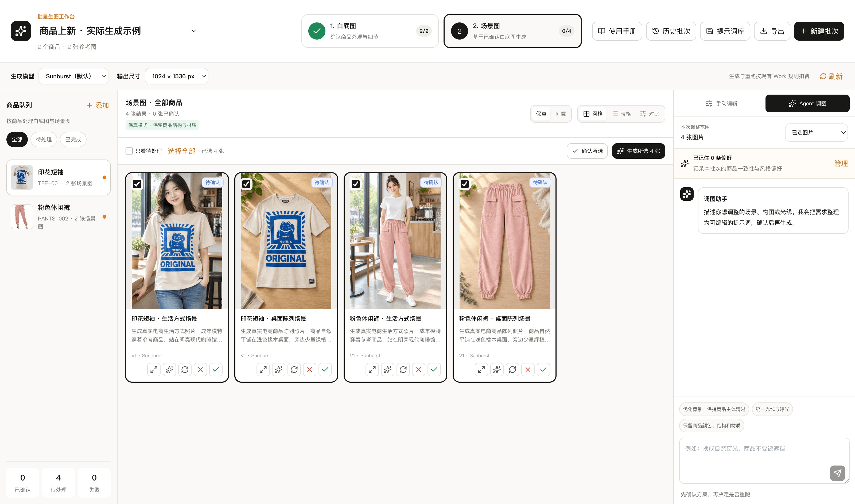The width and height of the screenshot is (855, 504).
Task: Select the 粉色休闲裤 product in queue
Action: point(59,216)
